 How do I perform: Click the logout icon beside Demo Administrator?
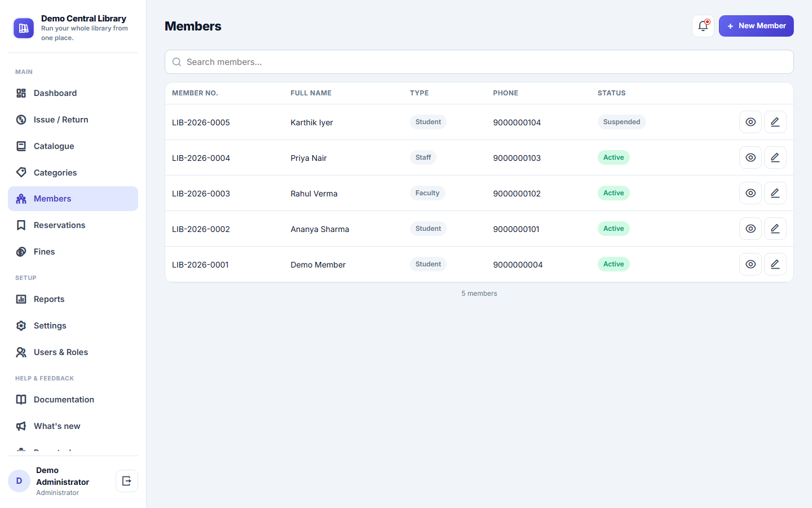(127, 481)
